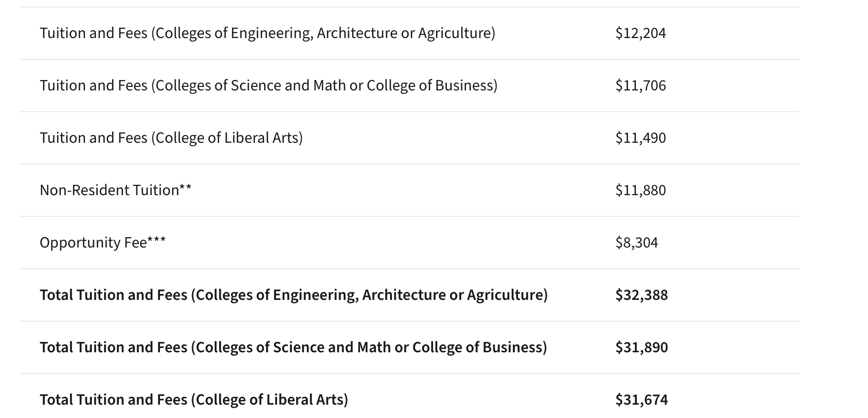Click the double asterisk after Non-Resident Tuition

click(x=185, y=188)
